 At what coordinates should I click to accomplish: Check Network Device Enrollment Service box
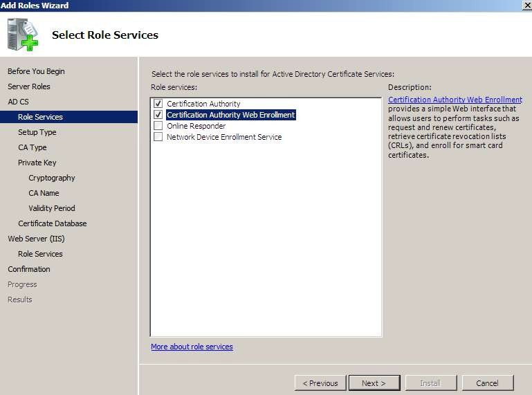click(x=158, y=137)
